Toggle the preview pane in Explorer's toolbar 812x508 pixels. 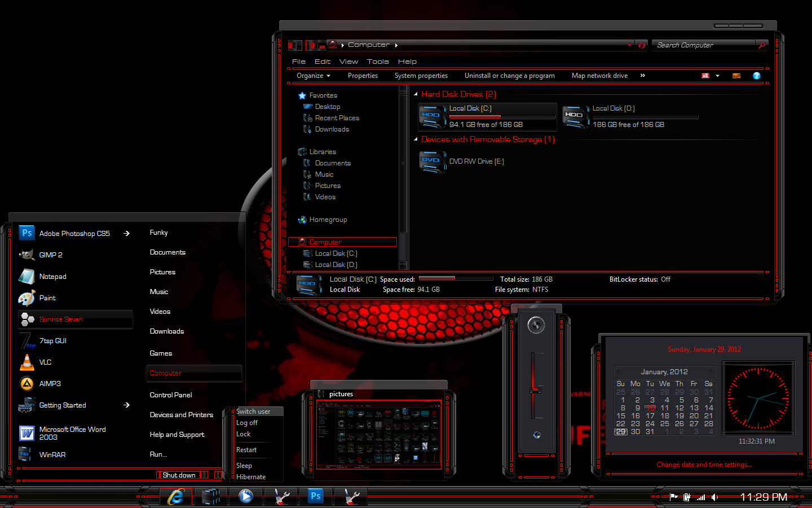[736, 75]
